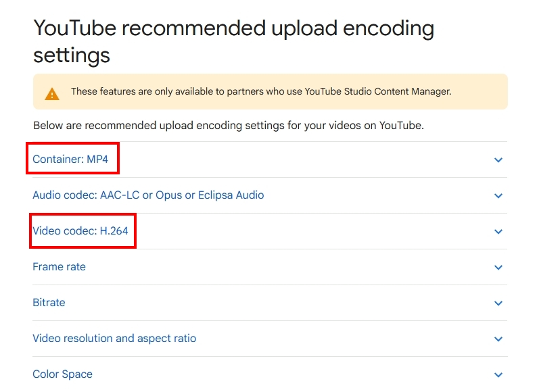The width and height of the screenshot is (539, 392).
Task: Open the Color Space section title
Action: pyautogui.click(x=63, y=374)
